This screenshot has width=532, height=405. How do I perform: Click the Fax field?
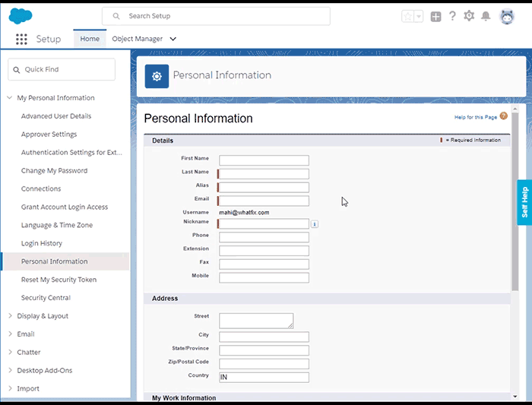tap(264, 264)
